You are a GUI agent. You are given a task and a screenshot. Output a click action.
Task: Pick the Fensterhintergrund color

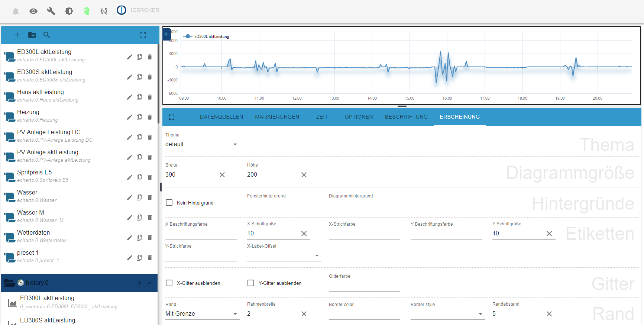[x=282, y=206]
